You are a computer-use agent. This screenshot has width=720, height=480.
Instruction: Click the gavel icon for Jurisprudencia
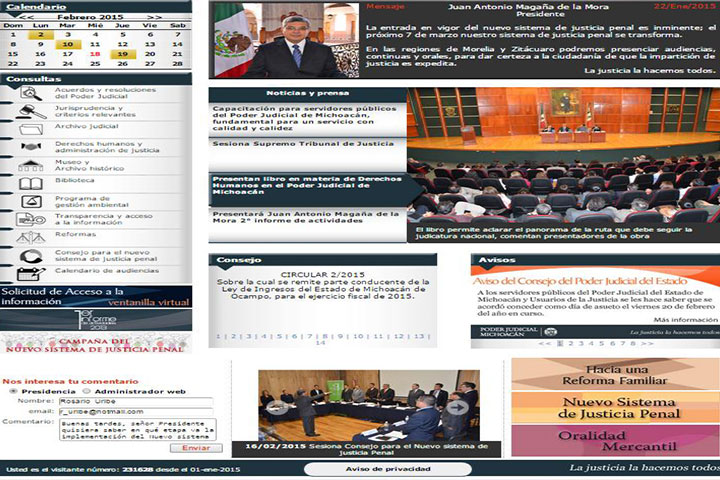[x=28, y=110]
